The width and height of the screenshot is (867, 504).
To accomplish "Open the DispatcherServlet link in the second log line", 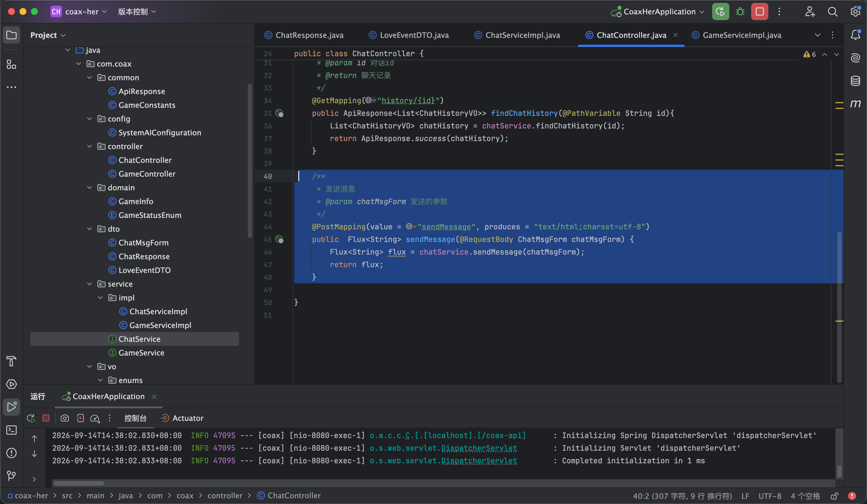I will pyautogui.click(x=479, y=448).
